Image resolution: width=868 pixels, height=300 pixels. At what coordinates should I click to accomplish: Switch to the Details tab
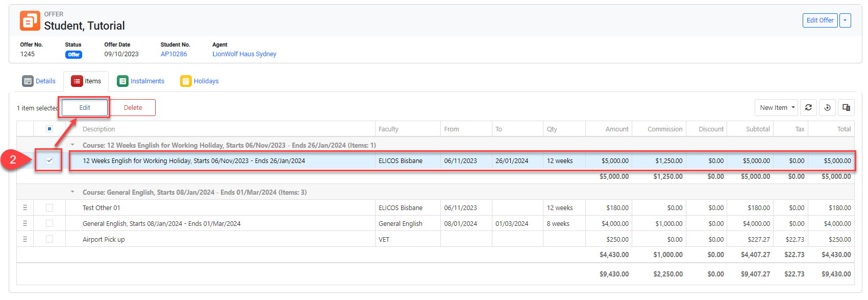[x=39, y=81]
